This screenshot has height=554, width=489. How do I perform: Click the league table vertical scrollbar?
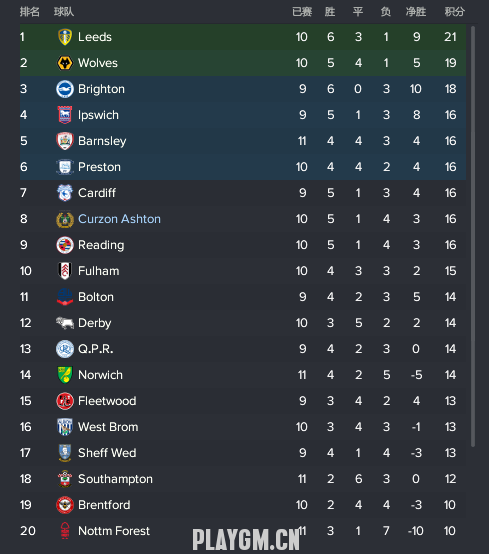[473, 236]
